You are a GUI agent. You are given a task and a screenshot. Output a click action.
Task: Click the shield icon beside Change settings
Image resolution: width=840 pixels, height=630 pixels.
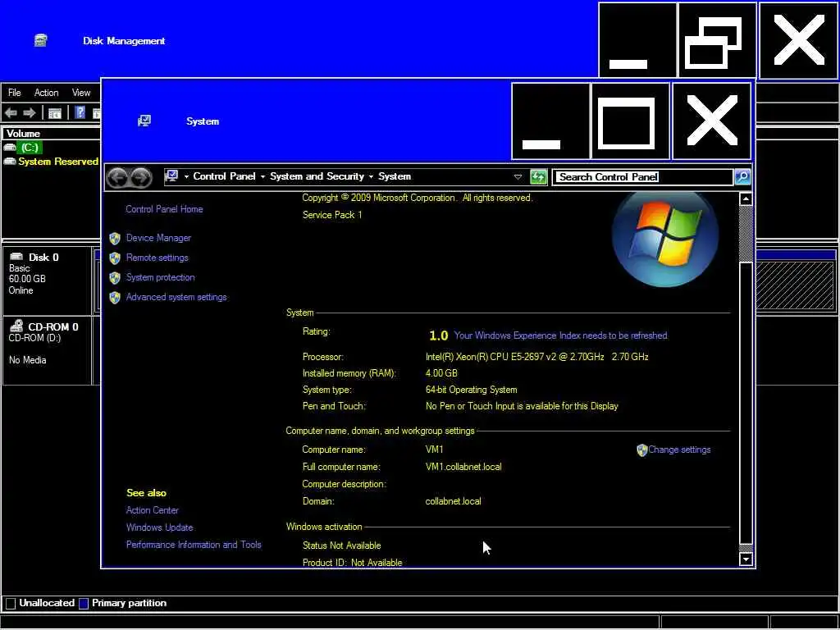coord(641,450)
